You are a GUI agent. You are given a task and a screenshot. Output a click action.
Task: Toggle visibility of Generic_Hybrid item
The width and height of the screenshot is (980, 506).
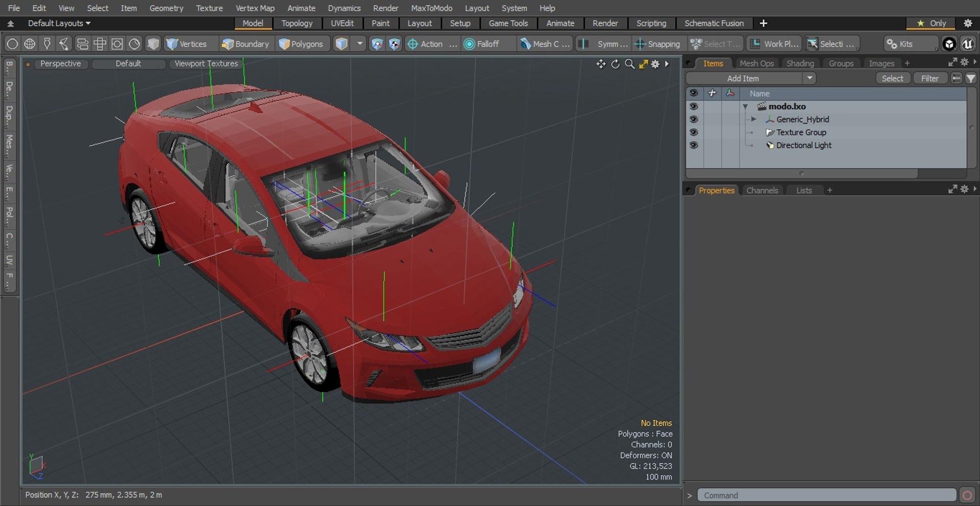click(x=693, y=119)
